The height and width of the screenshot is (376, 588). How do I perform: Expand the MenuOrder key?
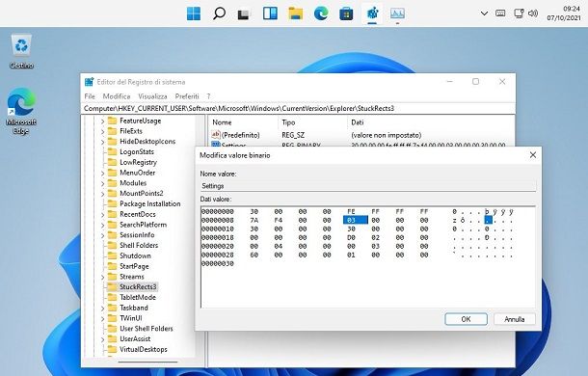[x=102, y=173]
